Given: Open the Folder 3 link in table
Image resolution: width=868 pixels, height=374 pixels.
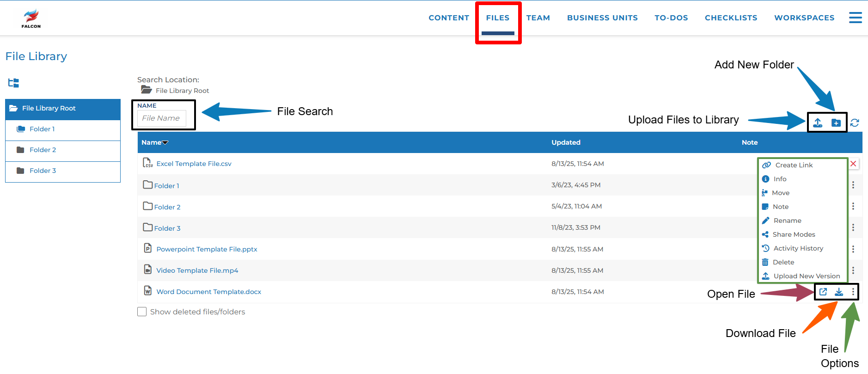Looking at the screenshot, I should (x=167, y=228).
